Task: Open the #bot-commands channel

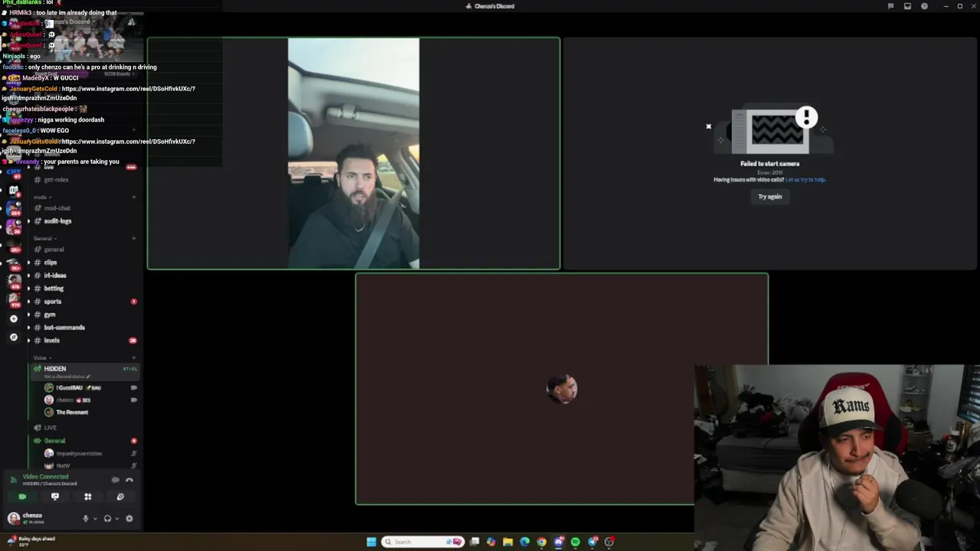Action: [x=85, y=328]
